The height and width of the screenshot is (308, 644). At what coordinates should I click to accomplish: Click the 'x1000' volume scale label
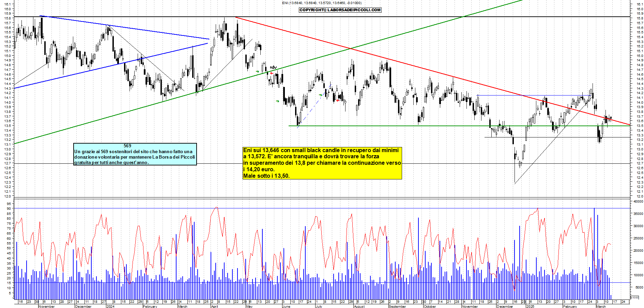(635, 298)
